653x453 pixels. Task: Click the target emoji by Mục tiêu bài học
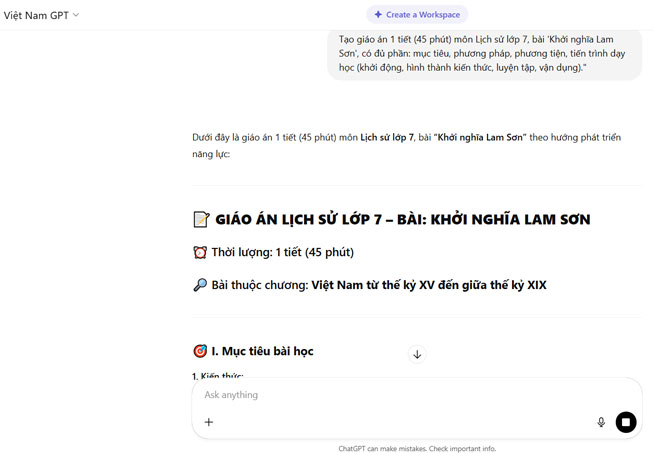200,351
